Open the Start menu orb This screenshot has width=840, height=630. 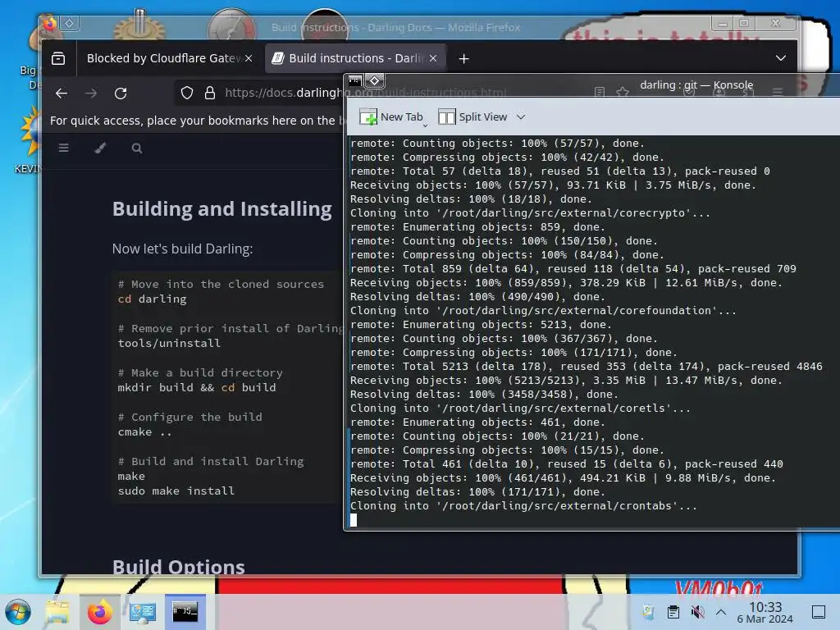coord(18,612)
